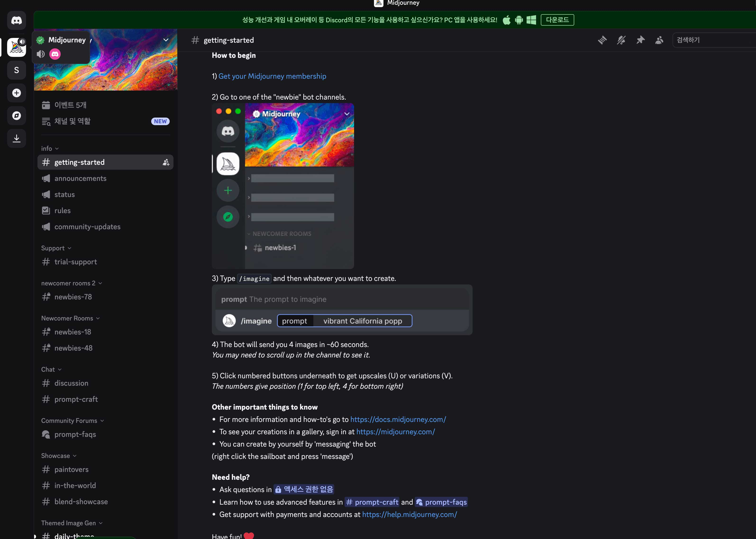Image resolution: width=756 pixels, height=539 pixels.
Task: Click the 검색하기 search field
Action: point(714,40)
